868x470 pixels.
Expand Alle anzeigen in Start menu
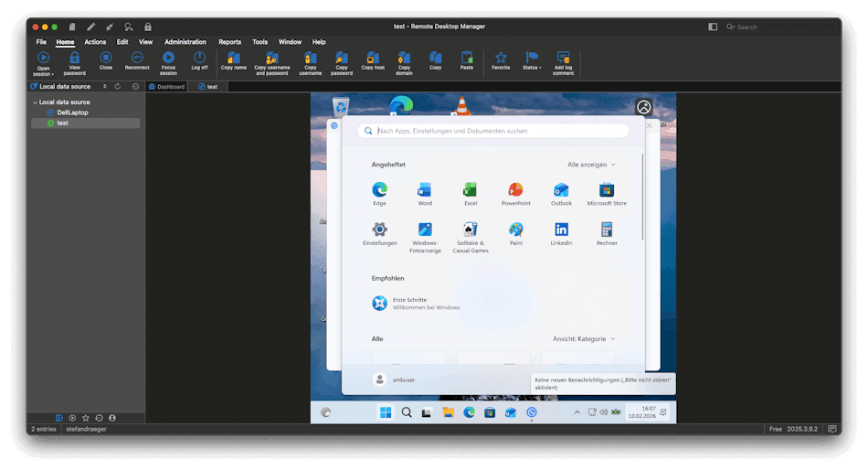click(x=591, y=165)
